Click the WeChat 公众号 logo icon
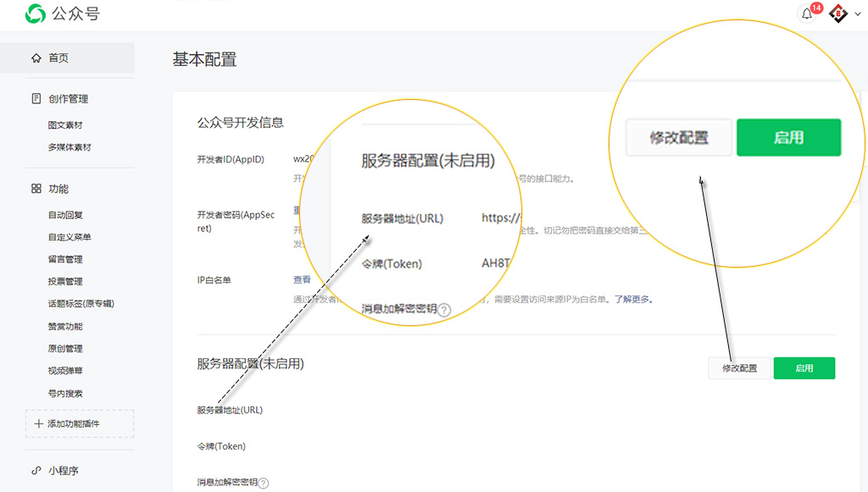The height and width of the screenshot is (492, 868). pyautogui.click(x=36, y=14)
